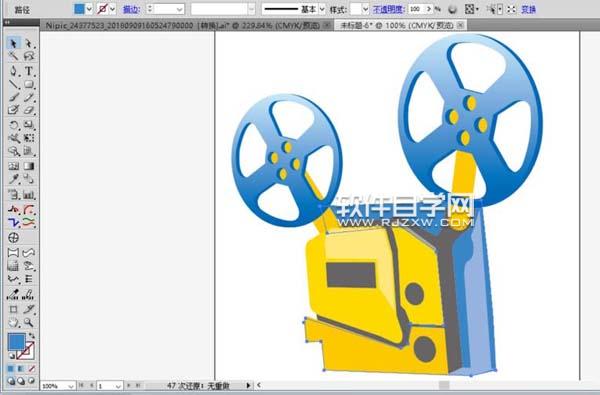The width and height of the screenshot is (600, 395).
Task: Select the Pencil tool
Action: (29, 97)
